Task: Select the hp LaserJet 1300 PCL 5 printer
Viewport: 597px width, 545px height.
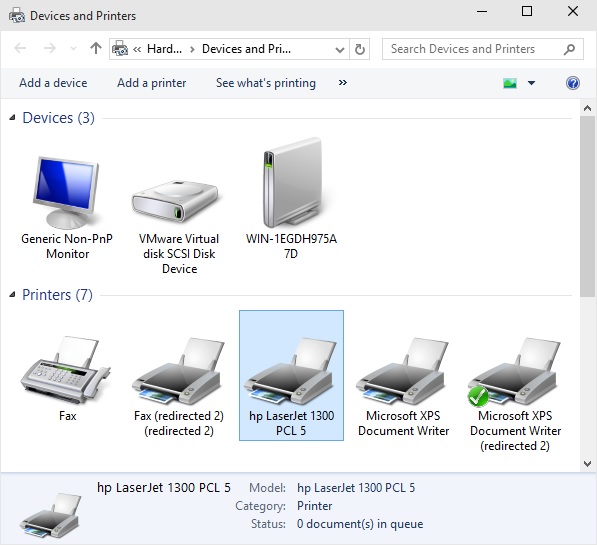Action: 291,375
